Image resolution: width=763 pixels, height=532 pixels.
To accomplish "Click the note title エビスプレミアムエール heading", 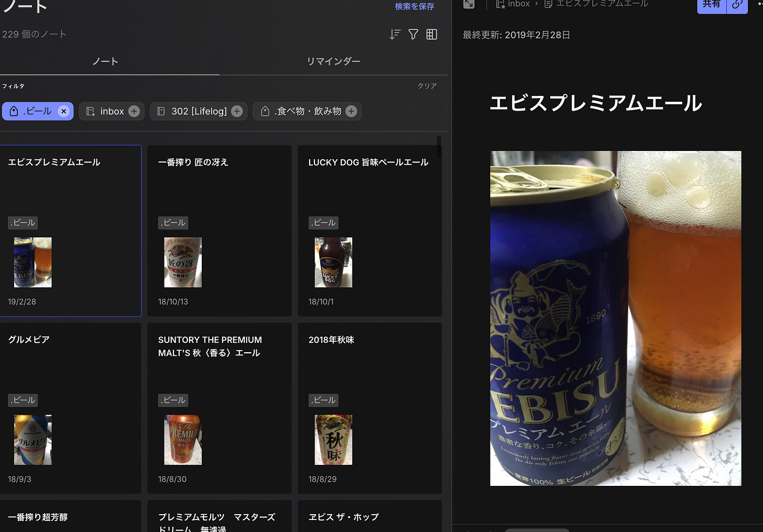I will pyautogui.click(x=596, y=103).
